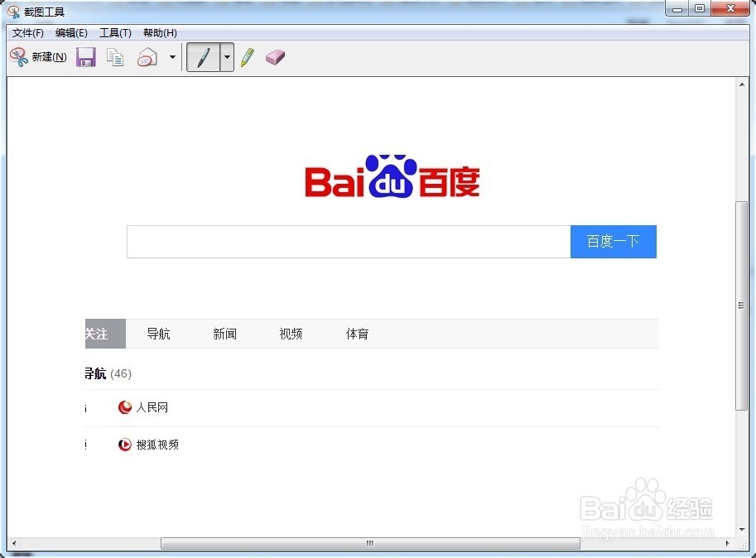Open the 工具(T) menu

click(x=115, y=33)
